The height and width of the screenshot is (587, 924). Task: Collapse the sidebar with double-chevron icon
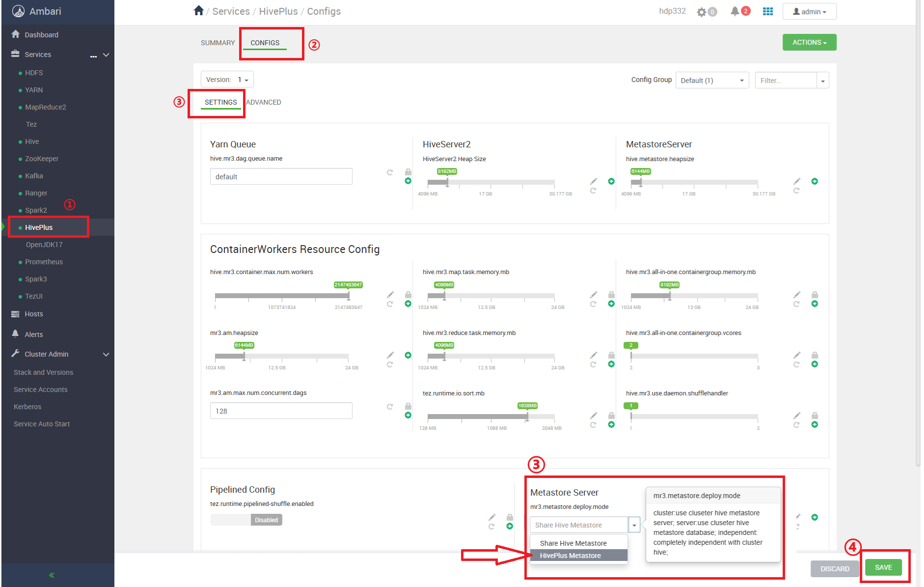pyautogui.click(x=52, y=575)
